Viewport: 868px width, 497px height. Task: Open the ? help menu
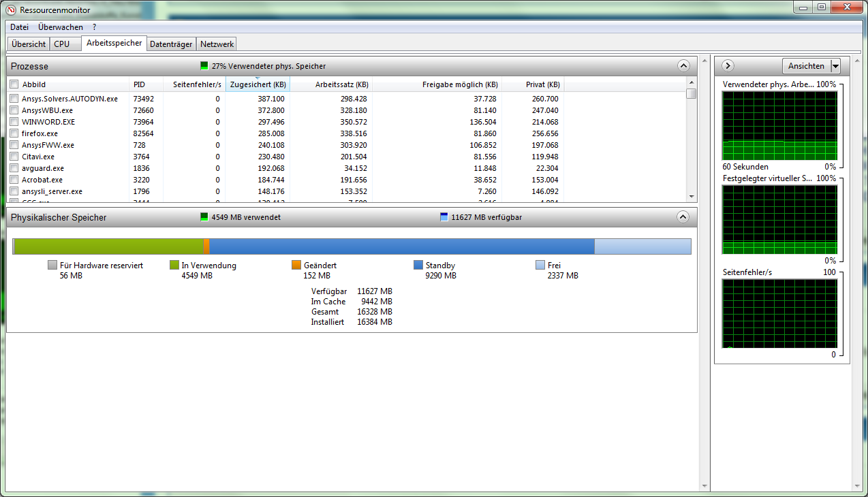coord(95,27)
